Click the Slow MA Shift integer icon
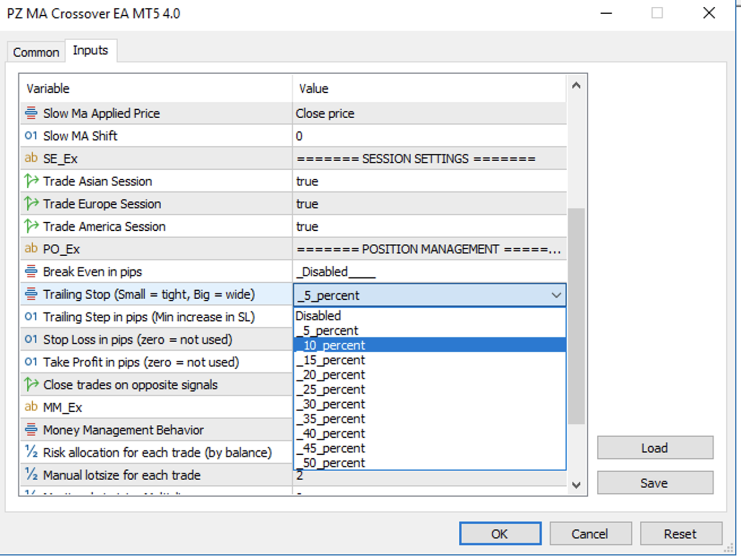This screenshot has height=560, width=741. tap(31, 136)
